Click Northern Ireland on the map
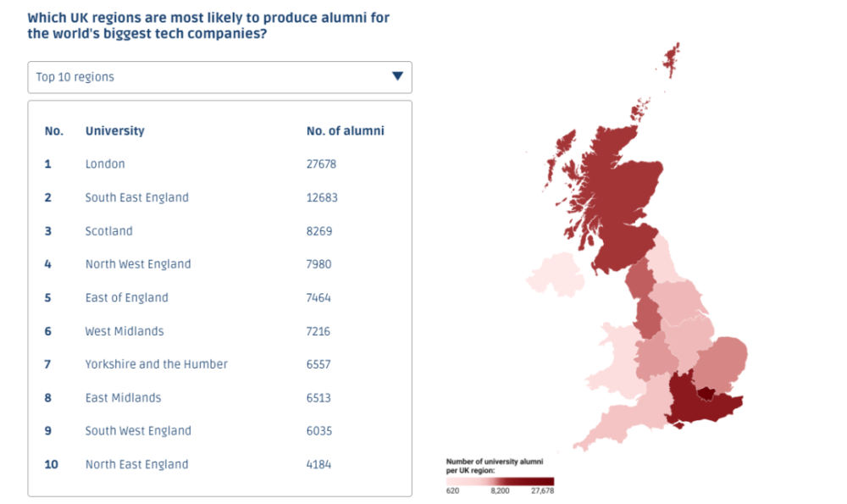The width and height of the screenshot is (847, 504). tap(555, 280)
